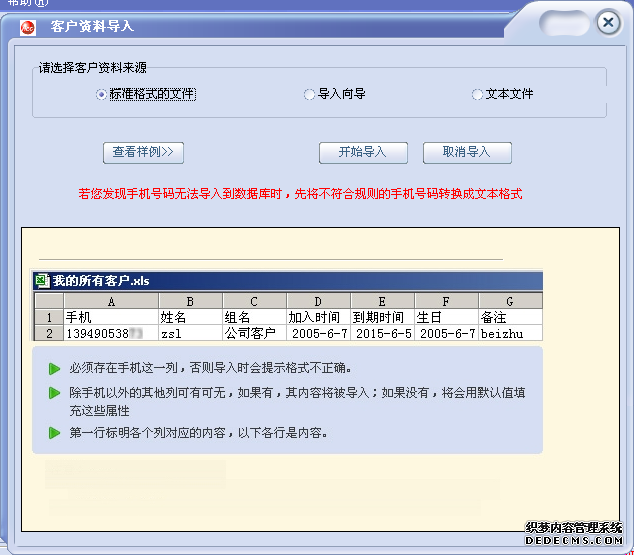The height and width of the screenshot is (555, 634).
Task: Select 文本文件 as the data source
Action: (x=477, y=95)
